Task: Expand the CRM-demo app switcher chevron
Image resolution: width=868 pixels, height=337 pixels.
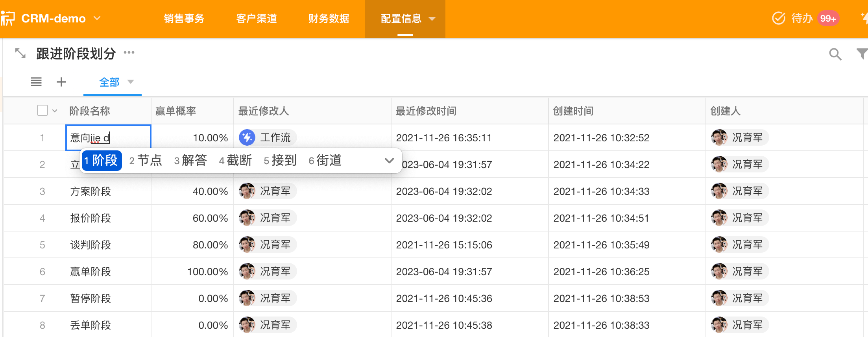Action: [x=97, y=18]
